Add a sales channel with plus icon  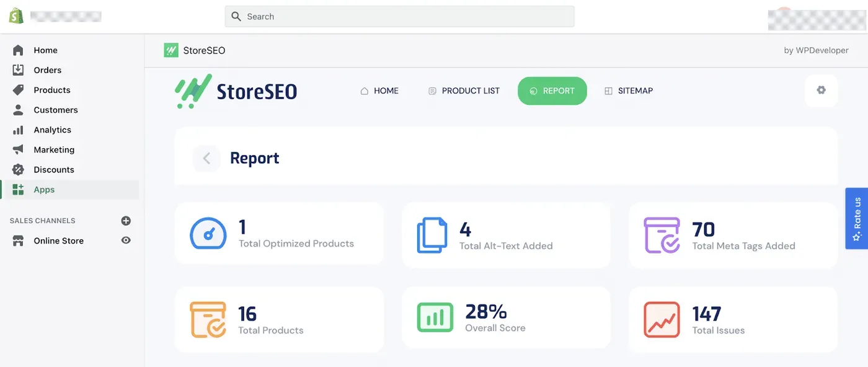pos(126,221)
